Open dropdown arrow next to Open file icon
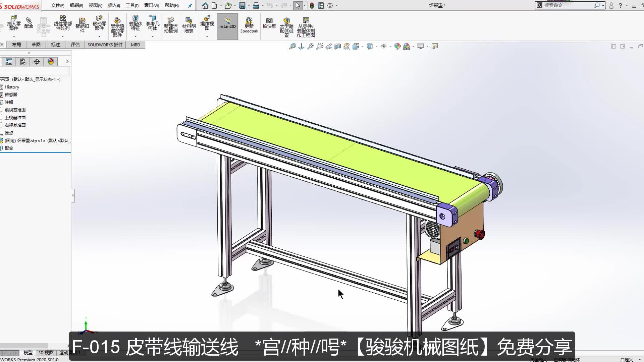Viewport: 644px width, 362px height. [x=234, y=5]
